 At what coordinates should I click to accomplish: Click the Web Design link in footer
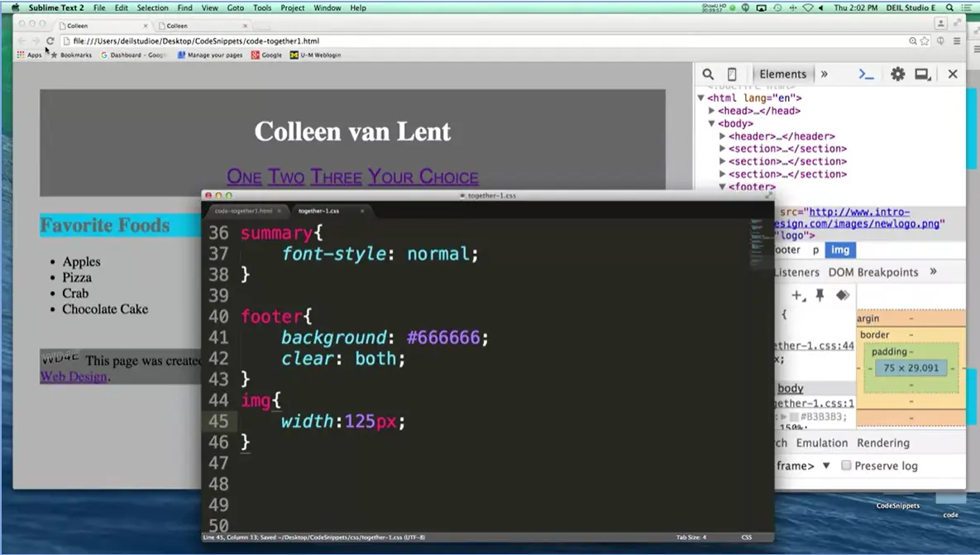tap(74, 376)
